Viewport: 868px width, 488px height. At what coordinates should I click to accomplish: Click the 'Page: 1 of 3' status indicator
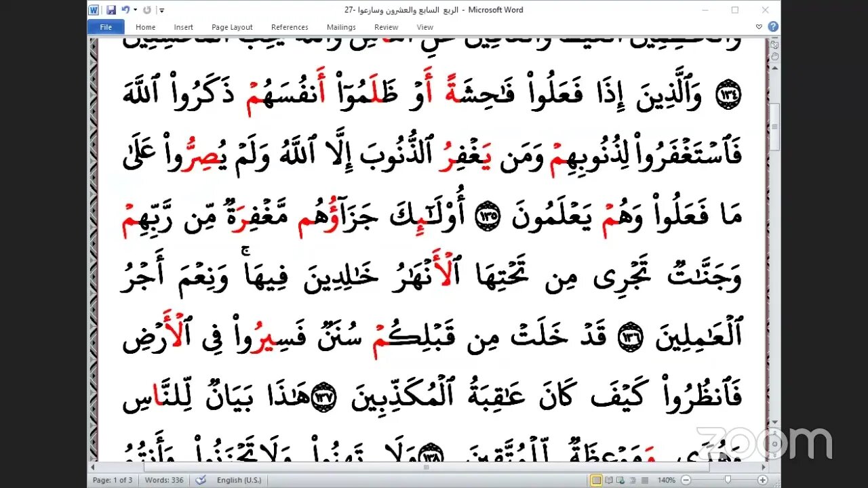click(x=112, y=480)
